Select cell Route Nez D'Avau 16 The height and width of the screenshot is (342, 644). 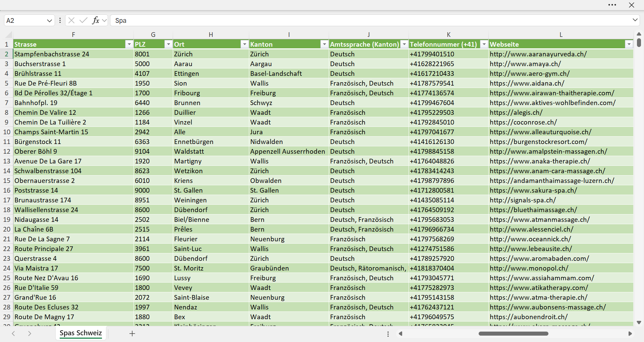pyautogui.click(x=73, y=278)
